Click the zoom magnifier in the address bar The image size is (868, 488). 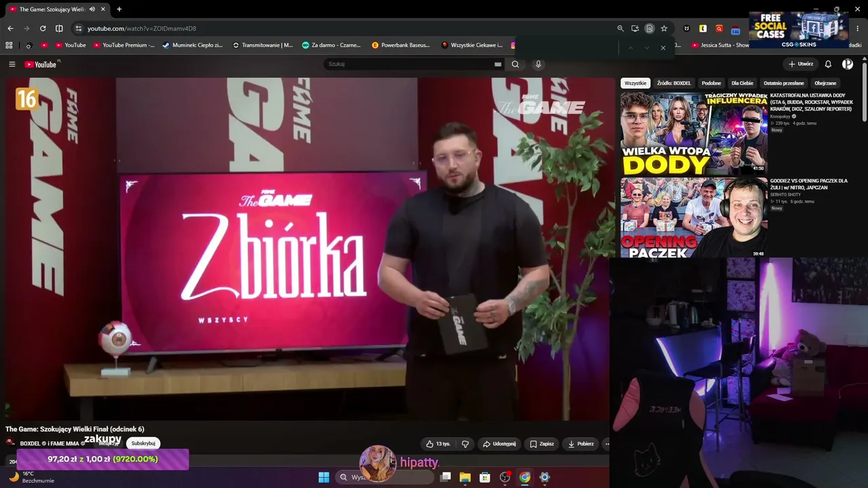point(620,28)
